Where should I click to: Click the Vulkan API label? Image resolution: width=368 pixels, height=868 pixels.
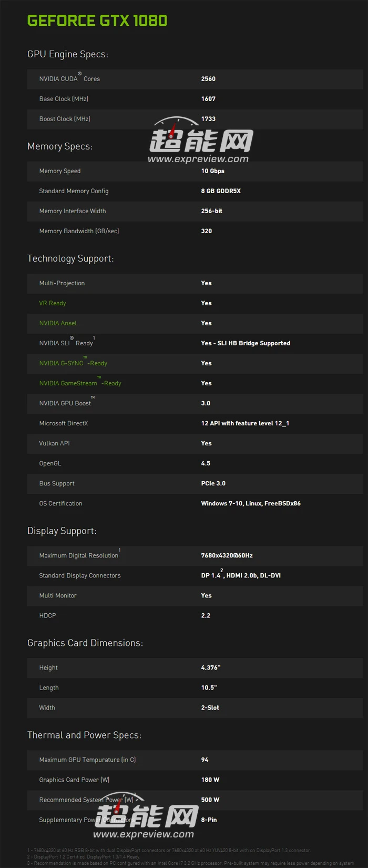(54, 443)
